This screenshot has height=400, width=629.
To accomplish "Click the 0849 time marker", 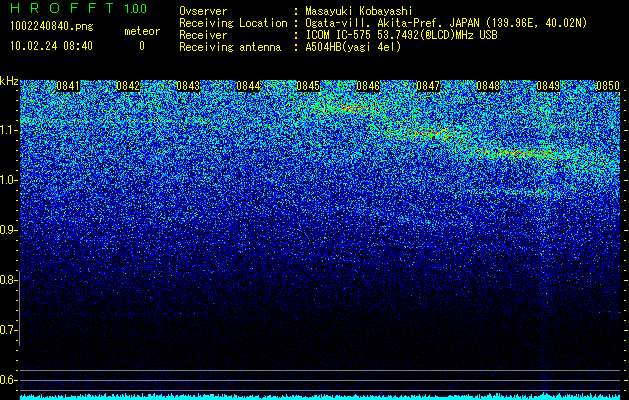I will point(548,86).
